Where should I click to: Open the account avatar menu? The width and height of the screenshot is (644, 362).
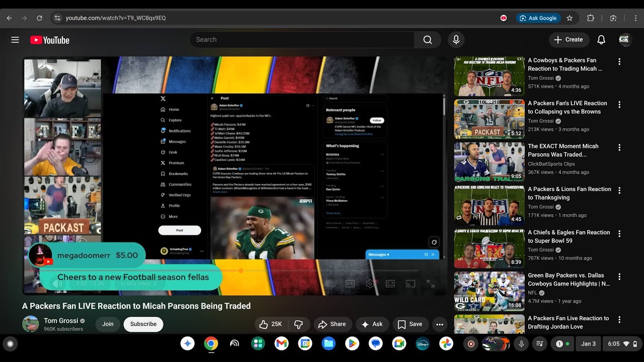[625, 40]
